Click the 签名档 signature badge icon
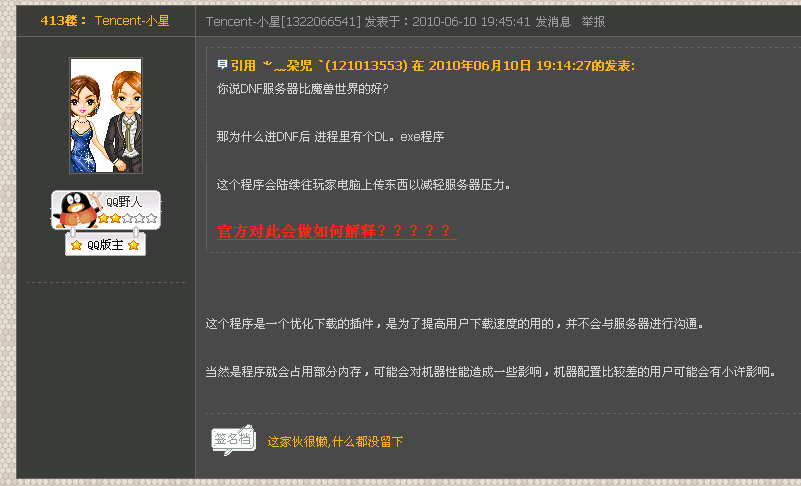This screenshot has height=486, width=801. tap(233, 439)
